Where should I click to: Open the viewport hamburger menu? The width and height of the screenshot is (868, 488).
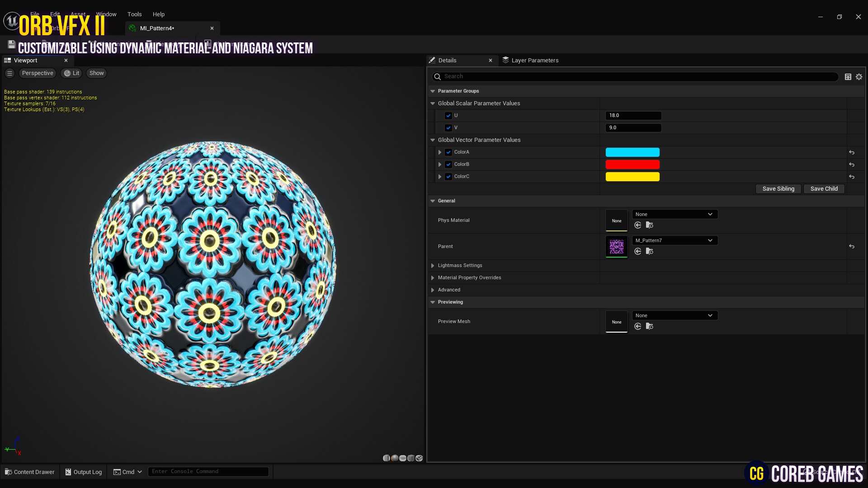click(x=9, y=73)
